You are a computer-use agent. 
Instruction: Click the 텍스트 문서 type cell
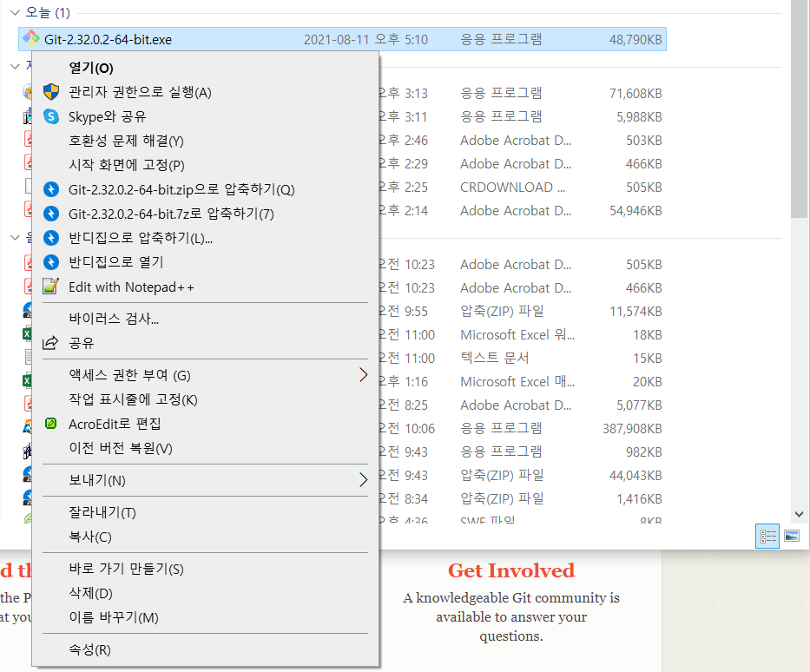click(x=494, y=358)
